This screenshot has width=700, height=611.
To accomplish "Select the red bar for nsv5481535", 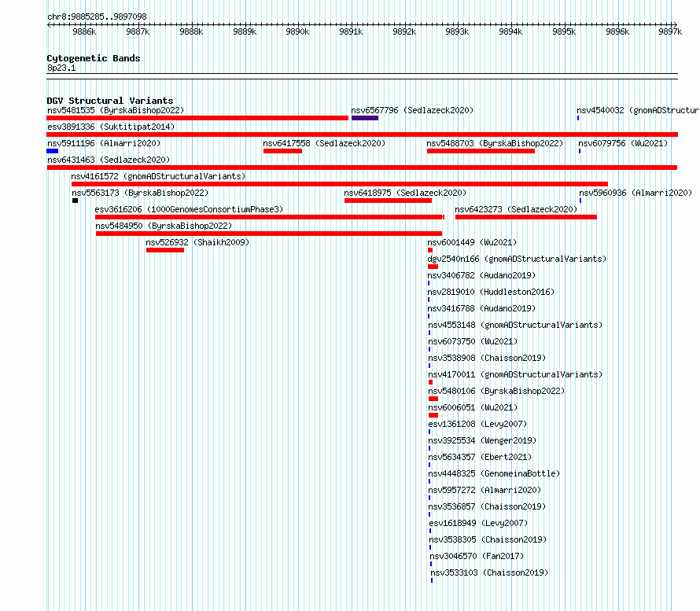I will coord(197,118).
